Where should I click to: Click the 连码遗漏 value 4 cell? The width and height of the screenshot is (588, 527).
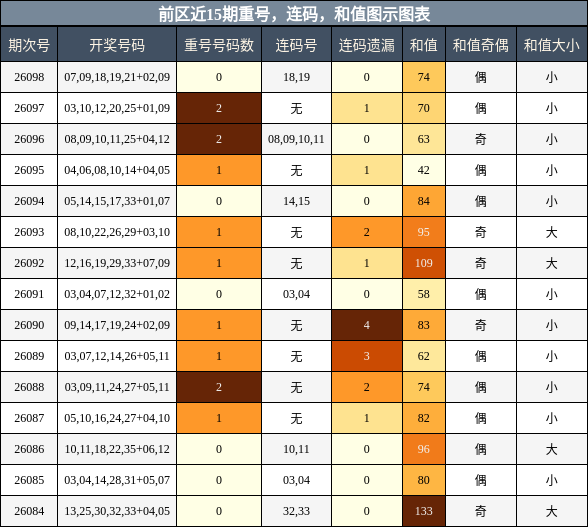(x=367, y=325)
